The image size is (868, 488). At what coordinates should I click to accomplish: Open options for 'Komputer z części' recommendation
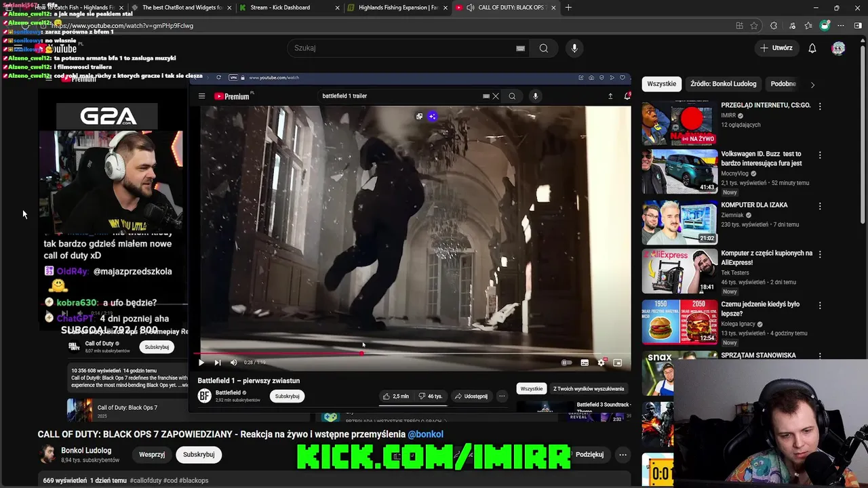(x=820, y=254)
